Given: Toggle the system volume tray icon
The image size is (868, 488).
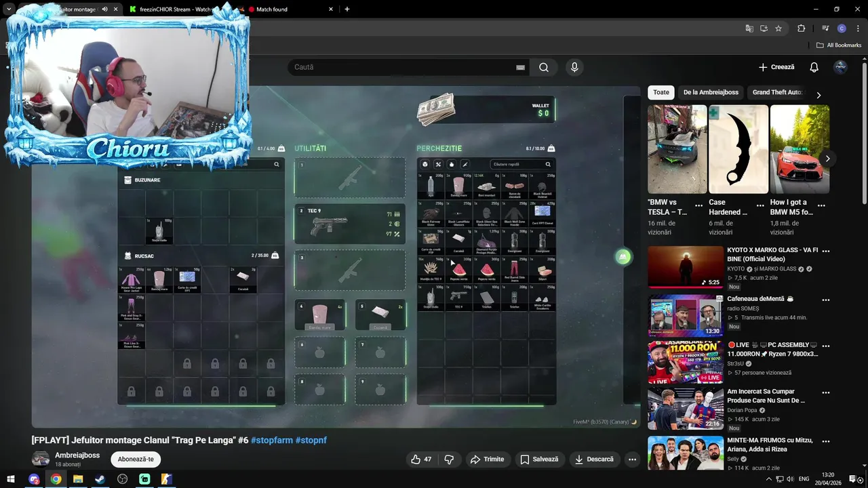Looking at the screenshot, I should coord(789,479).
